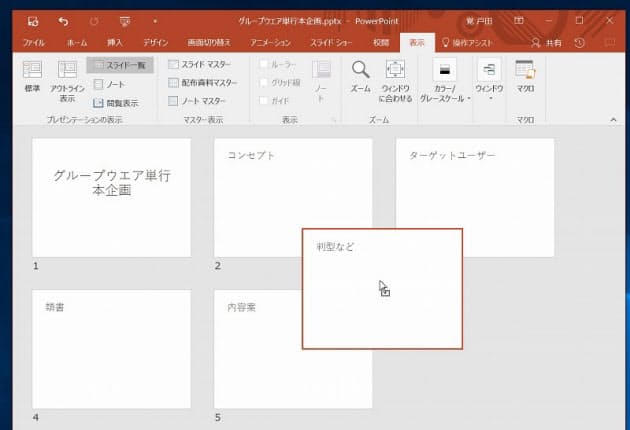
Task: Open Slide Master (スライド マスター) view
Action: pos(203,65)
